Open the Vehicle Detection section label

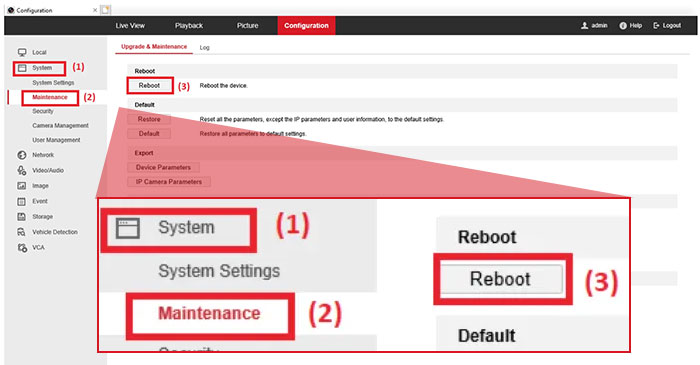pyautogui.click(x=55, y=232)
